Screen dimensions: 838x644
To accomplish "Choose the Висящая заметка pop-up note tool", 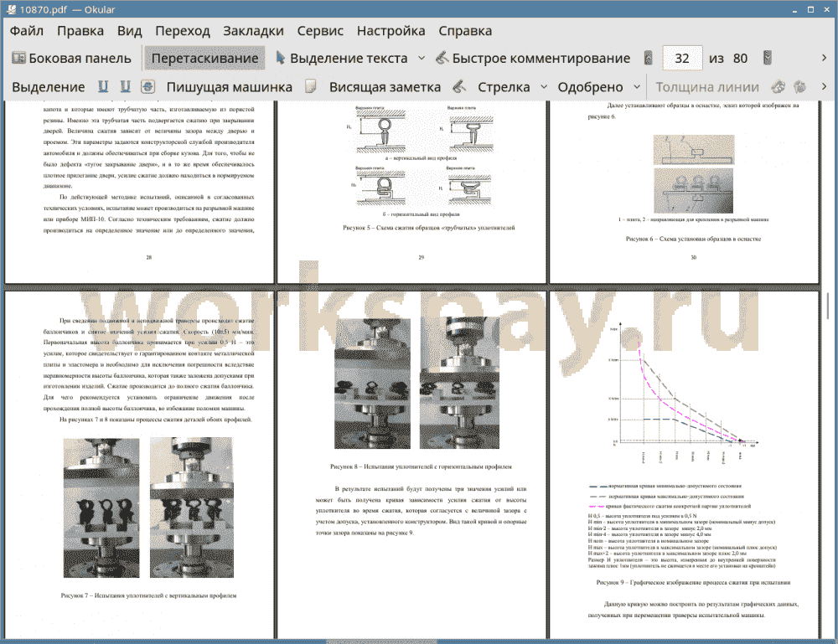I will pos(385,87).
